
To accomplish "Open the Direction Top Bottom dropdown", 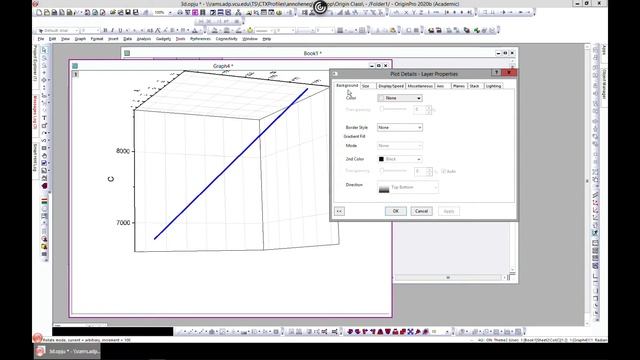I will coord(408,187).
